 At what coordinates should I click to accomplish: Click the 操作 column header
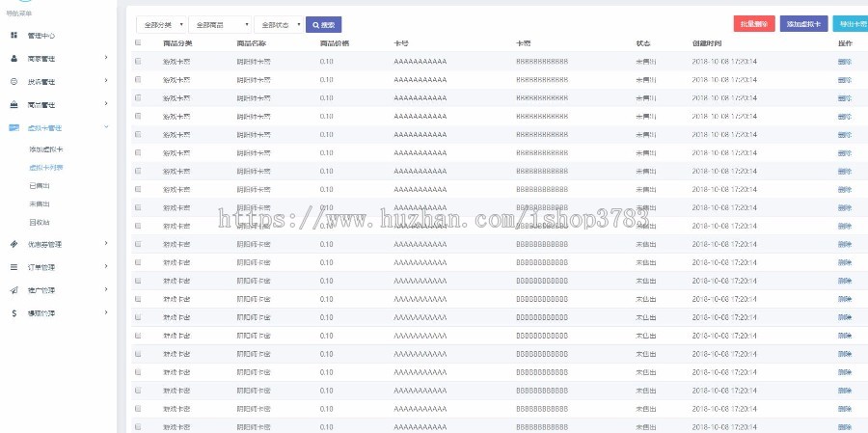click(x=845, y=43)
